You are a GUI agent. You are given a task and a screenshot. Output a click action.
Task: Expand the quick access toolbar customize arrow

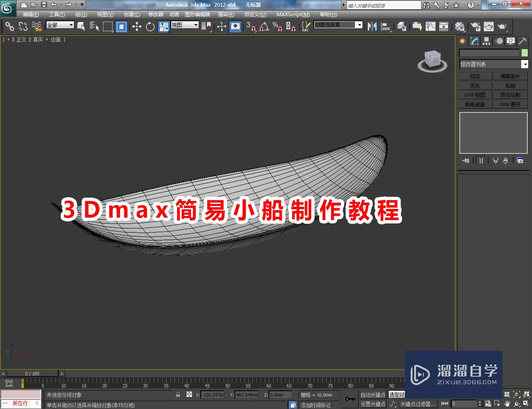pyautogui.click(x=82, y=5)
